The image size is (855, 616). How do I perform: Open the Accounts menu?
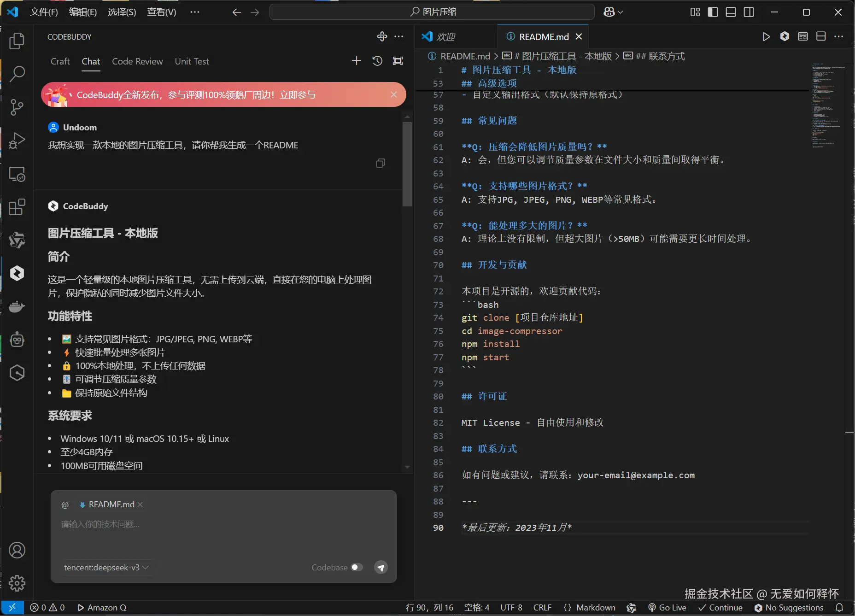coord(17,550)
